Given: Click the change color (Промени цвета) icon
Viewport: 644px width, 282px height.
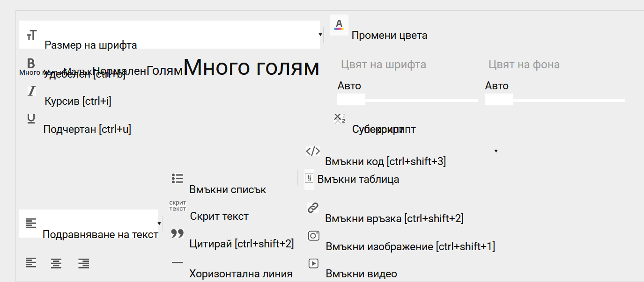Looking at the screenshot, I should click(x=339, y=25).
